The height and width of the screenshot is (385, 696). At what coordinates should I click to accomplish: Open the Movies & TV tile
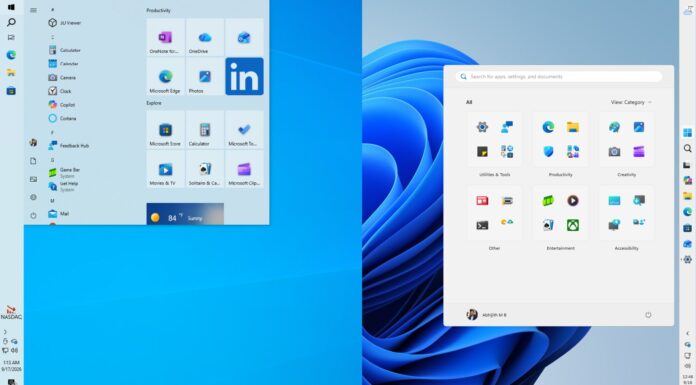pyautogui.click(x=165, y=169)
